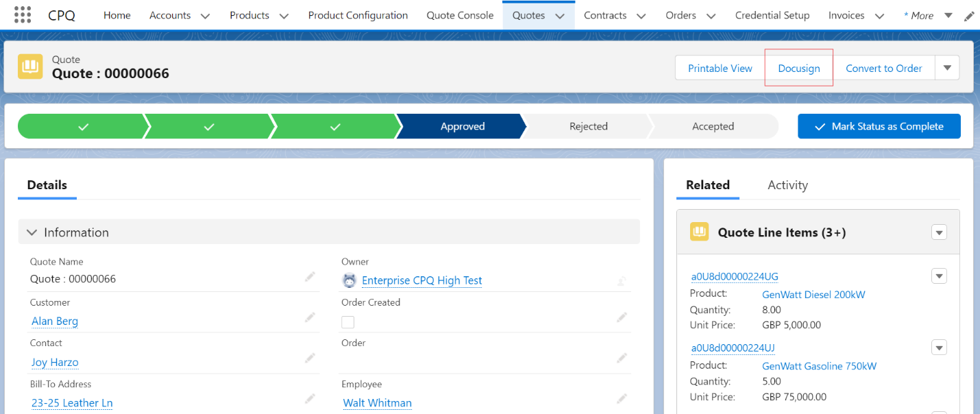This screenshot has height=414, width=980.
Task: Edit the Employee field using its pencil icon
Action: (x=622, y=398)
